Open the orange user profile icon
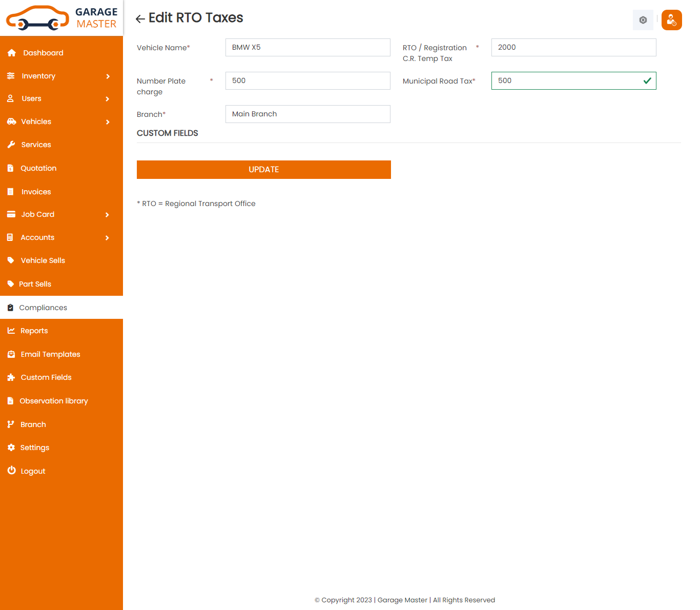The height and width of the screenshot is (610, 700). (671, 20)
